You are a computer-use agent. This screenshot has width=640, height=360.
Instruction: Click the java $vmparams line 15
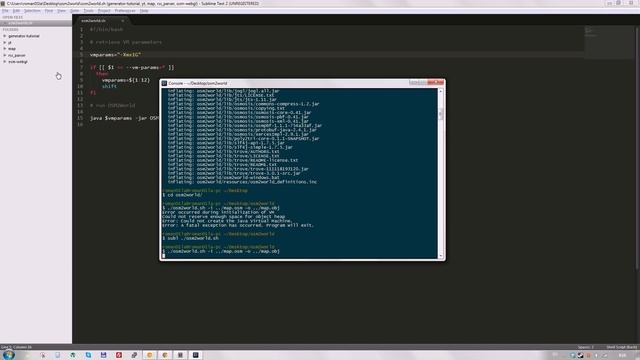tap(124, 118)
